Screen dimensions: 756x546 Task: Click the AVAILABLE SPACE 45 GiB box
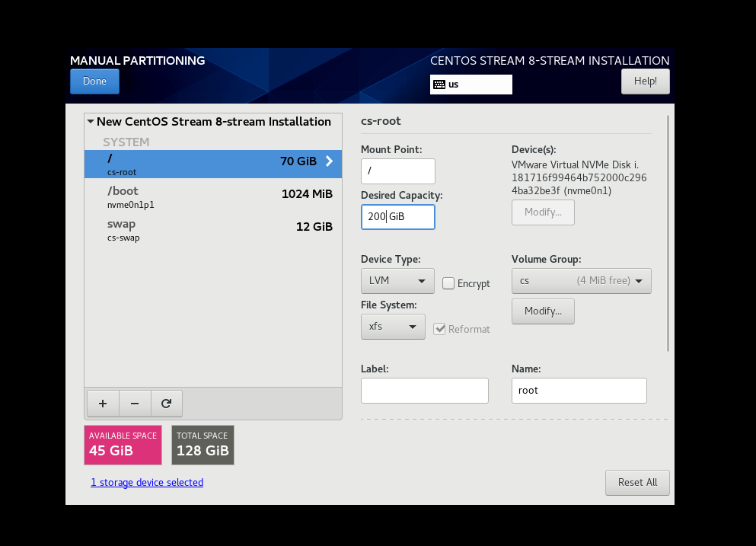tap(123, 445)
